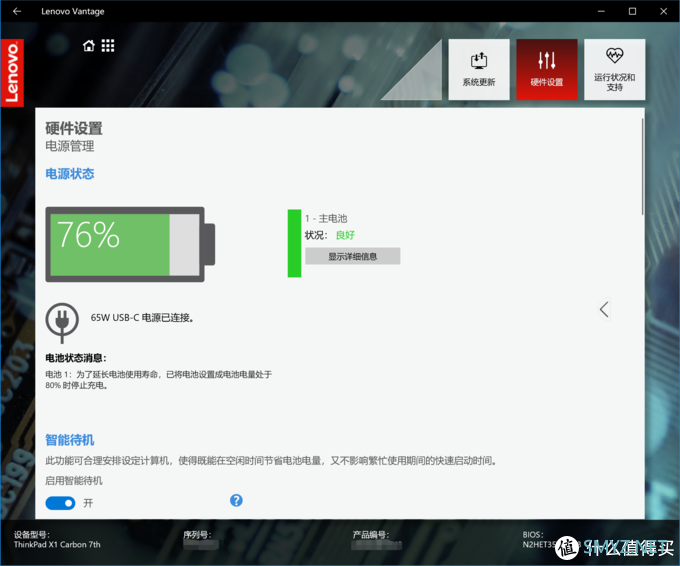The height and width of the screenshot is (566, 680).
Task: Click the 智能待机 section heading
Action: pos(70,440)
